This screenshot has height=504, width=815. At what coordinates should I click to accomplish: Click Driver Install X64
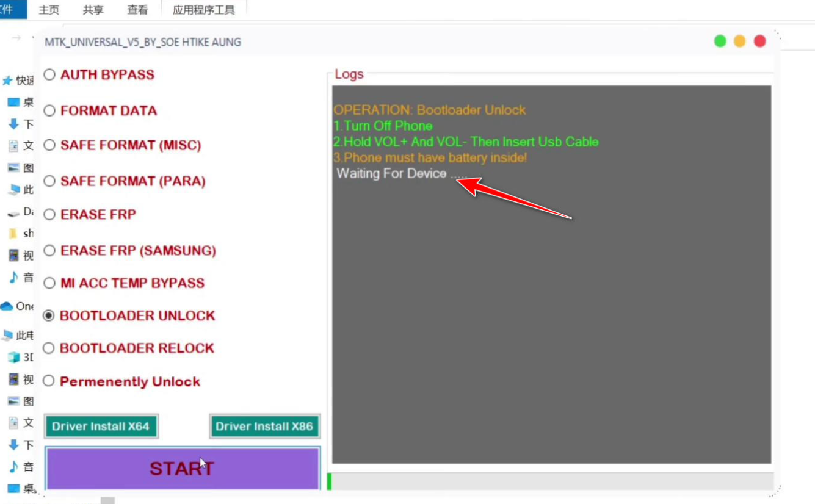[101, 426]
